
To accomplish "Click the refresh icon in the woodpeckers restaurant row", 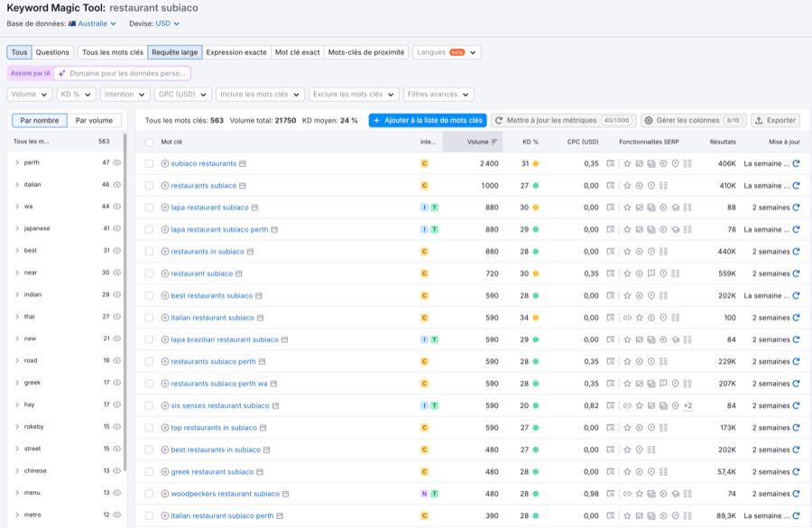I will 796,495.
